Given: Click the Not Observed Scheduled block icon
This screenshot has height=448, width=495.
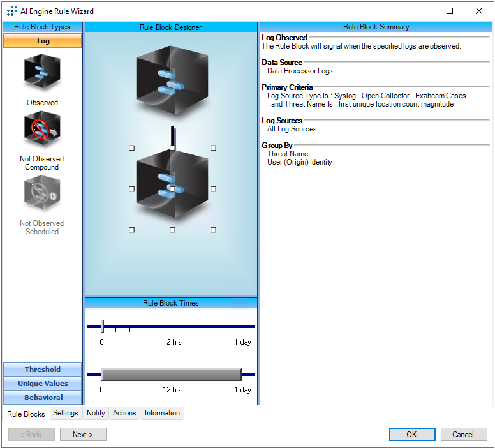Looking at the screenshot, I should click(x=42, y=194).
